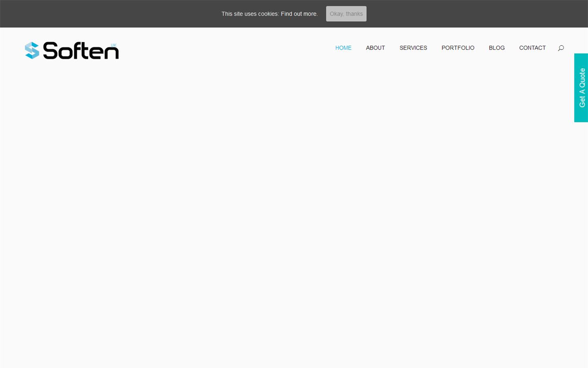Visit the BLOG section
The width and height of the screenshot is (588, 368).
pos(497,48)
